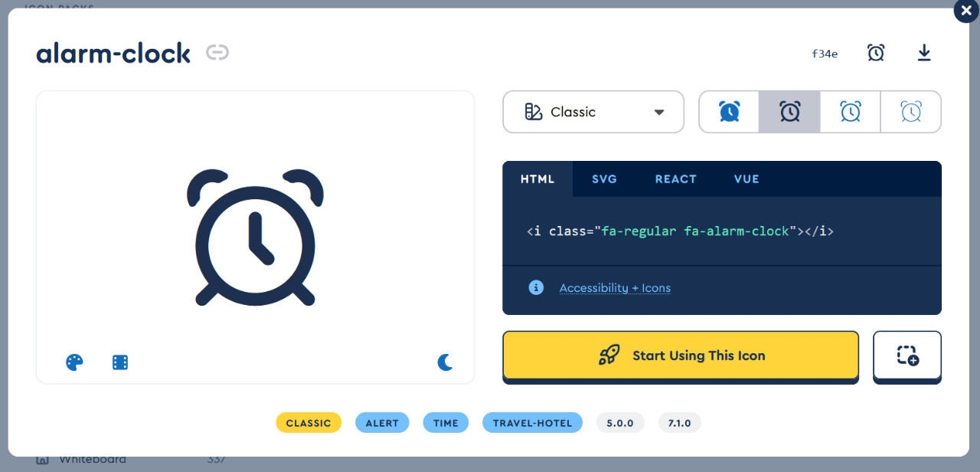The height and width of the screenshot is (472, 980).
Task: Select the solid style alarm clock
Action: pos(729,112)
